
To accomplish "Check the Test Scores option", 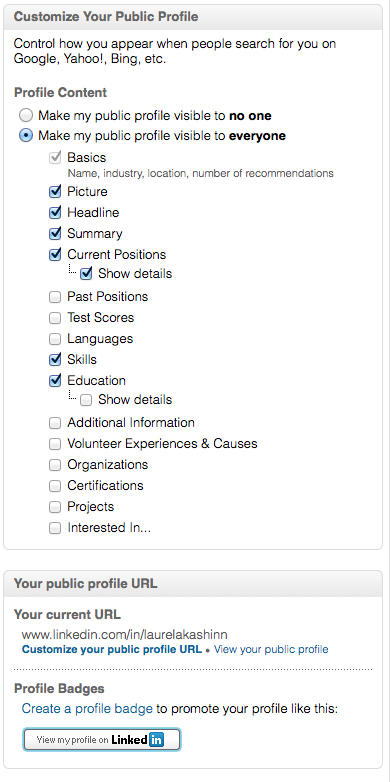I will click(55, 318).
